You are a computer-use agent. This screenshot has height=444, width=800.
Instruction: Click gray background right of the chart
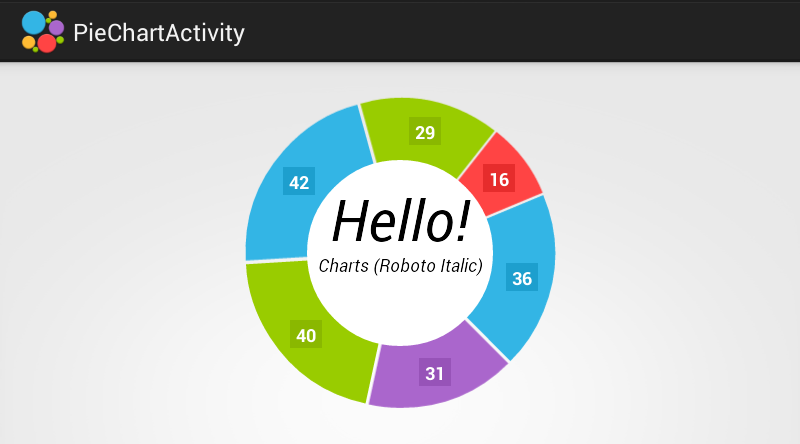[x=680, y=250]
